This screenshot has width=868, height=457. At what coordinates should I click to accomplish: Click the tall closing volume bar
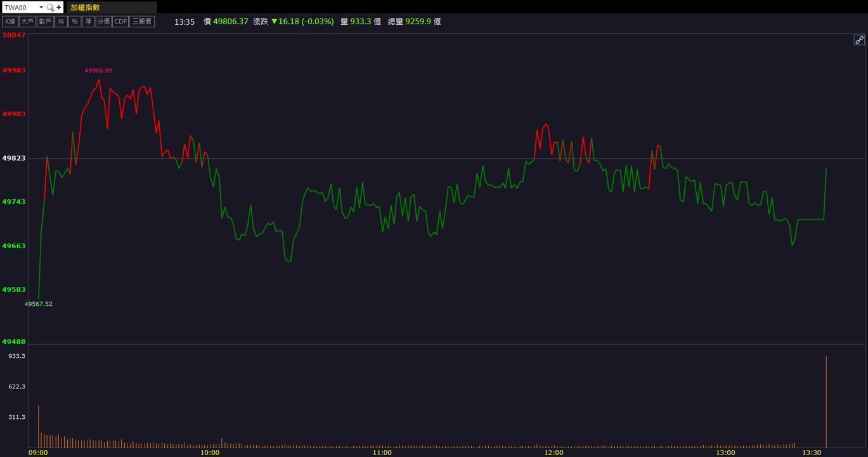pos(826,402)
